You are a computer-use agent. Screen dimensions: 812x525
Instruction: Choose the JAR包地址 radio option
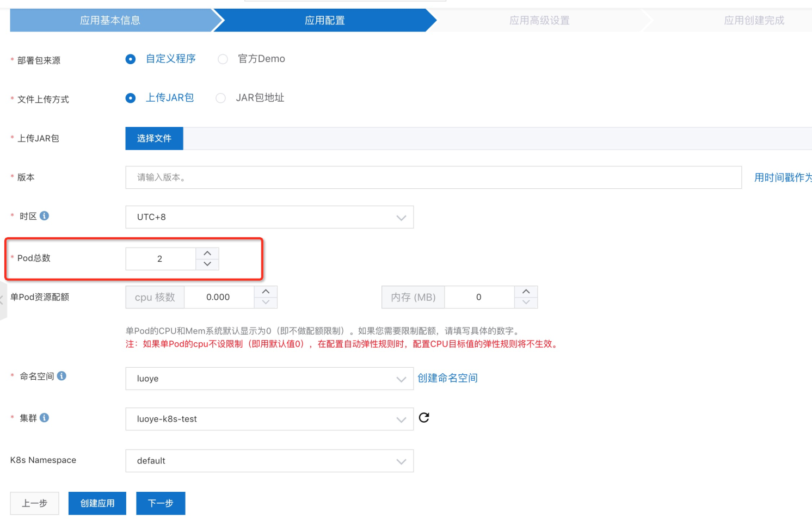pos(220,98)
